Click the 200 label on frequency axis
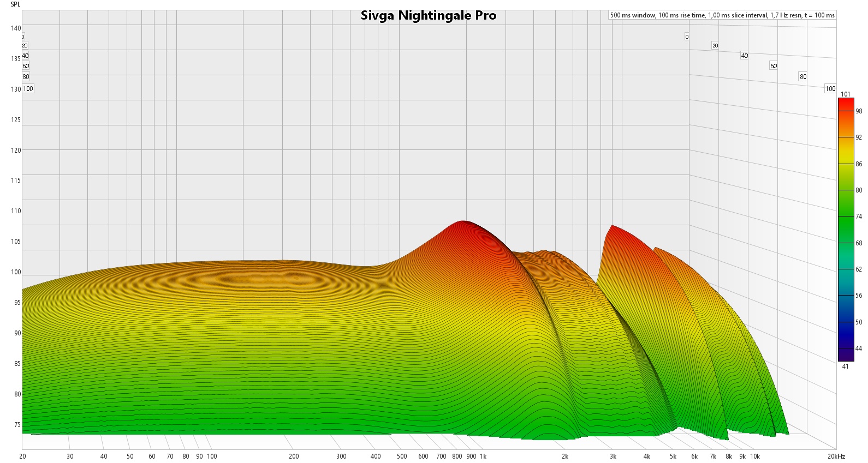This screenshot has width=868, height=463. click(x=294, y=456)
